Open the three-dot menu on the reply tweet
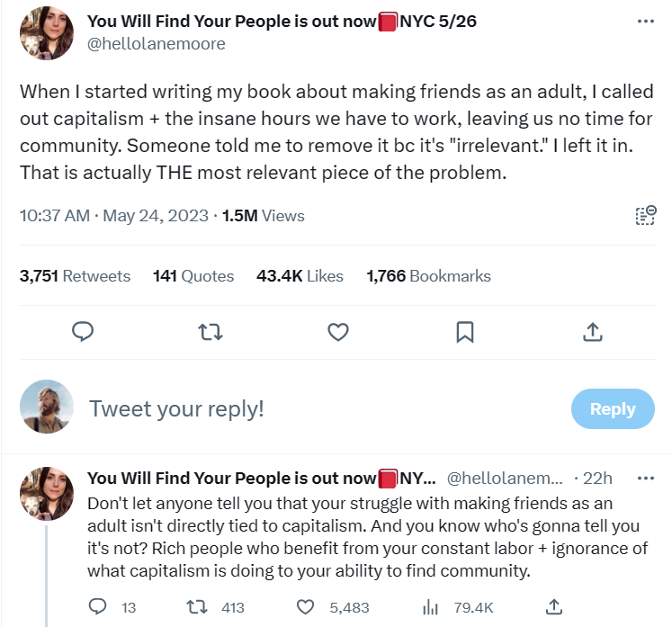The height and width of the screenshot is (627, 672). [646, 478]
